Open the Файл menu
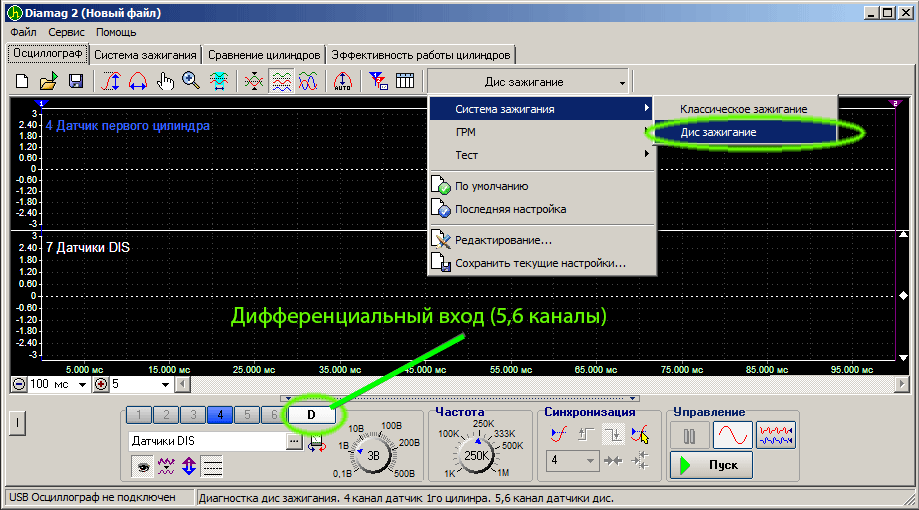This screenshot has height=510, width=919. 23,32
